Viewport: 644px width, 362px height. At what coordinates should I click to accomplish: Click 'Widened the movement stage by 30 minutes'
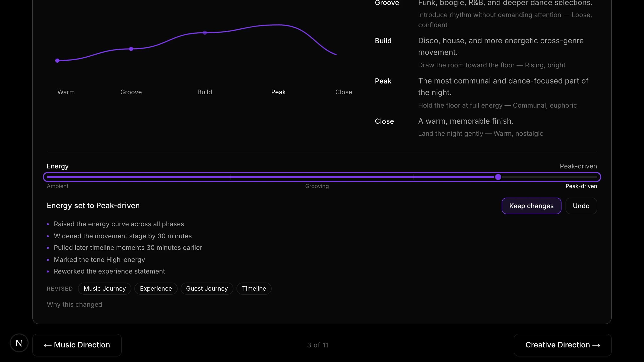123,236
